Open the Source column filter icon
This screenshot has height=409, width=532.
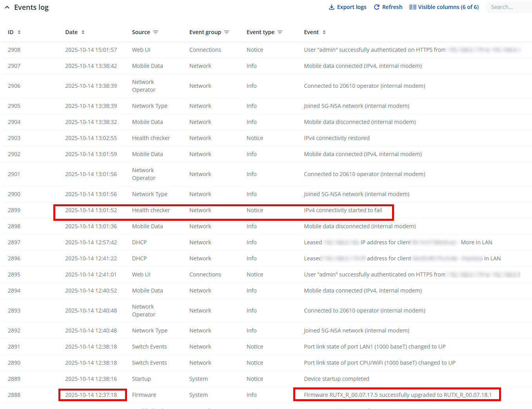point(156,32)
